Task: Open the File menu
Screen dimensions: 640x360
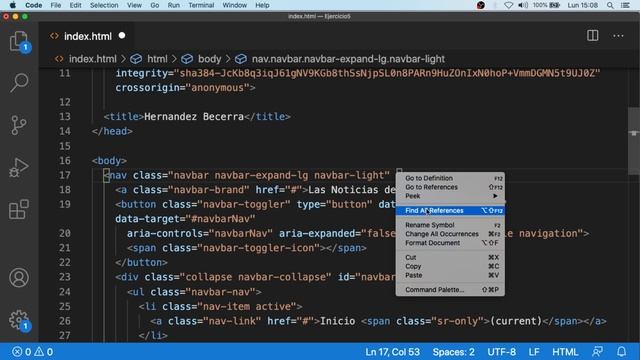Action: click(56, 5)
